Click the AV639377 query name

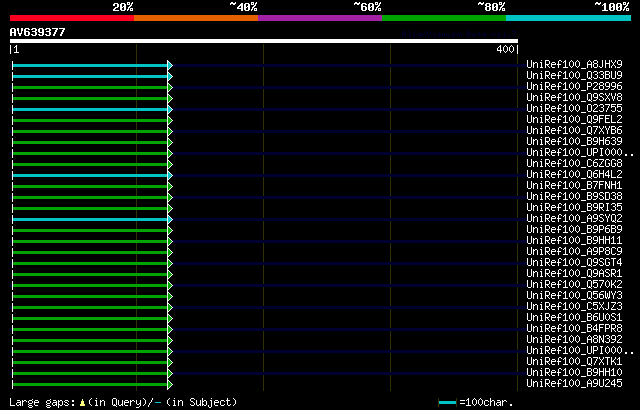38,32
